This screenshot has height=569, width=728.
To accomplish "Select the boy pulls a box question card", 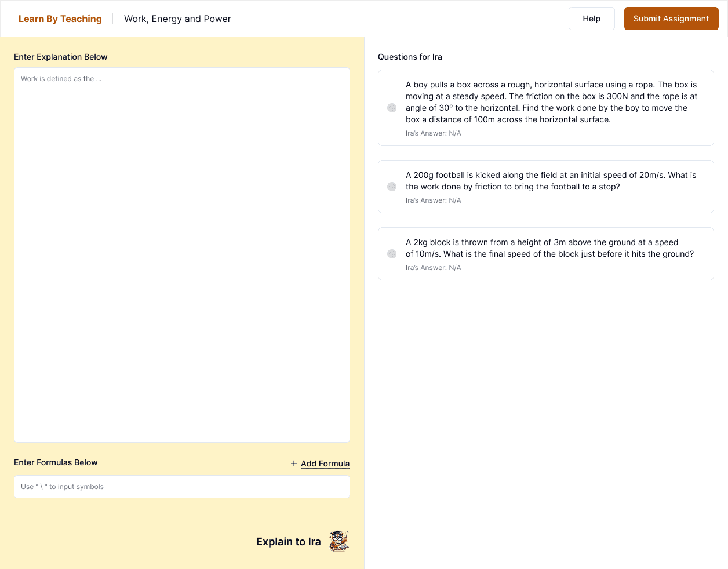I will pos(546,108).
